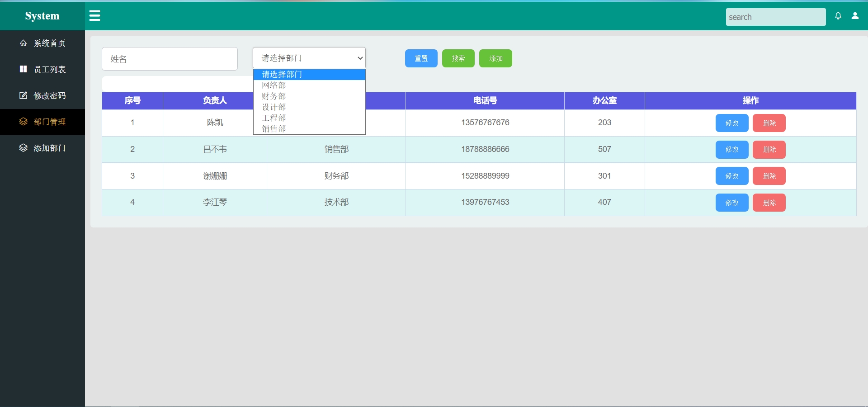Click the 姓名 name input field

(170, 59)
